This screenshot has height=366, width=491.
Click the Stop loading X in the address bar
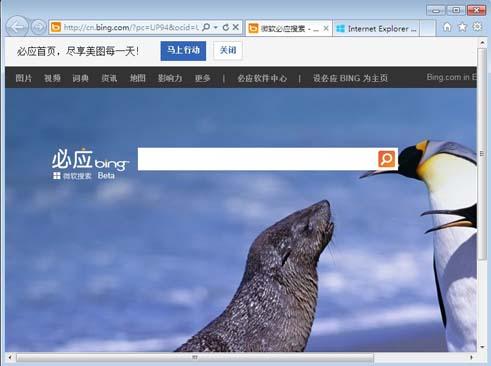point(236,27)
